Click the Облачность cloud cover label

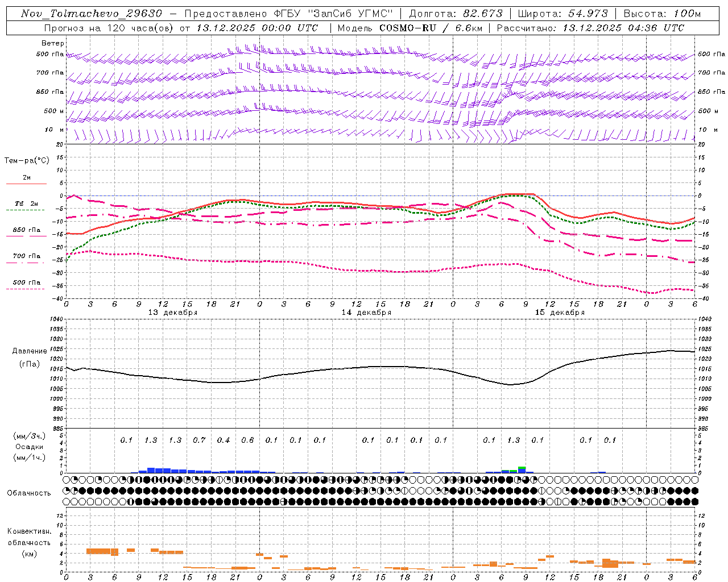(29, 493)
